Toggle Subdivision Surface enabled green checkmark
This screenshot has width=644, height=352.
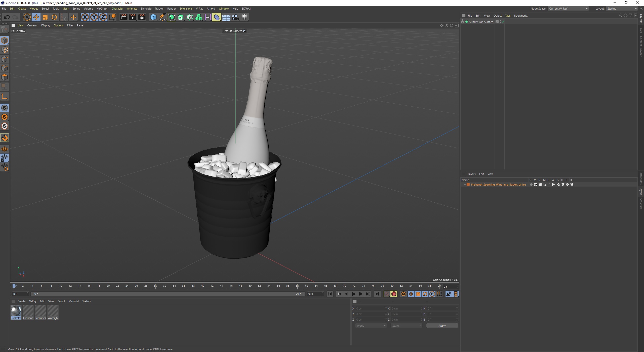(503, 22)
